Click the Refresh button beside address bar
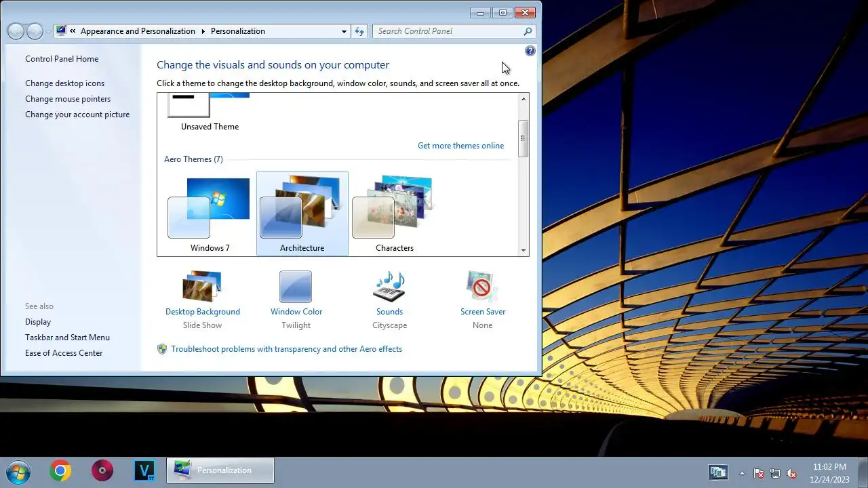868x488 pixels. tap(359, 31)
